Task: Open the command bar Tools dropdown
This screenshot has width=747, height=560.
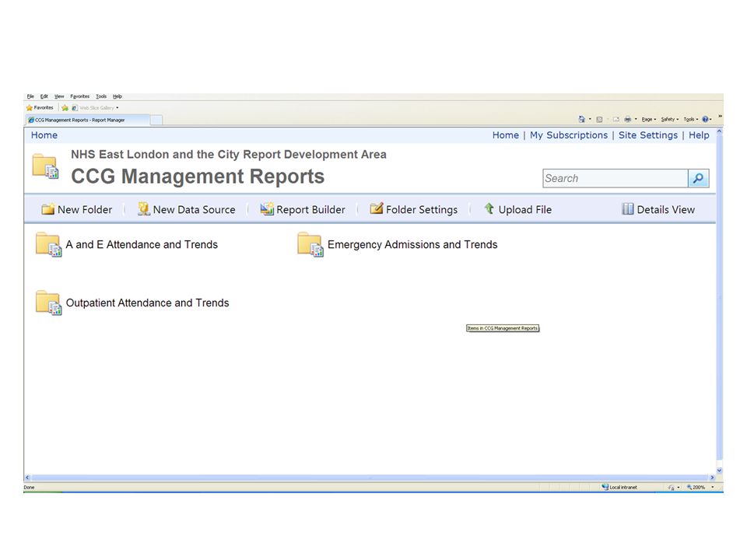Action: point(691,119)
